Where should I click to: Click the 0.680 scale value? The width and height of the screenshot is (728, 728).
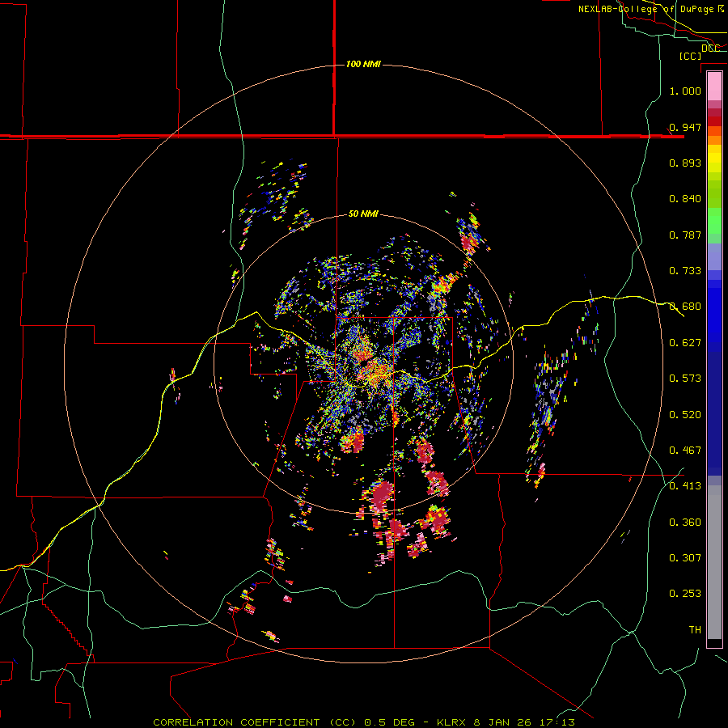tap(685, 307)
